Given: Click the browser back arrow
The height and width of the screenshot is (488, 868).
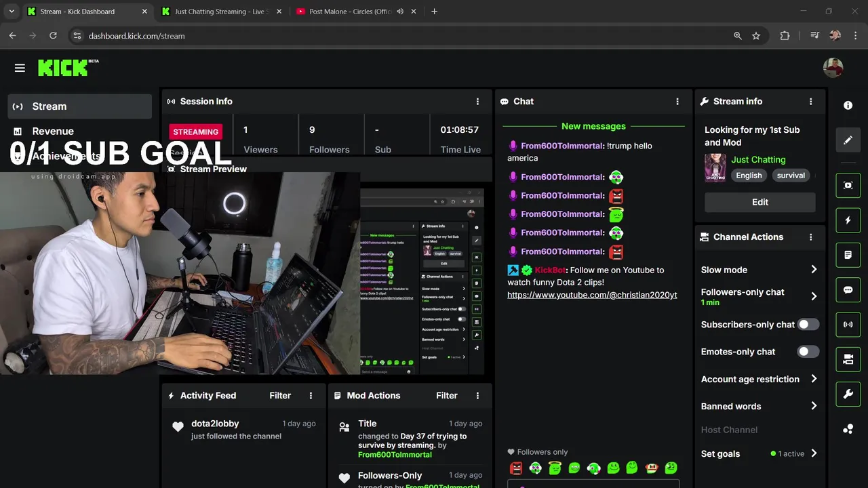Looking at the screenshot, I should tap(12, 36).
